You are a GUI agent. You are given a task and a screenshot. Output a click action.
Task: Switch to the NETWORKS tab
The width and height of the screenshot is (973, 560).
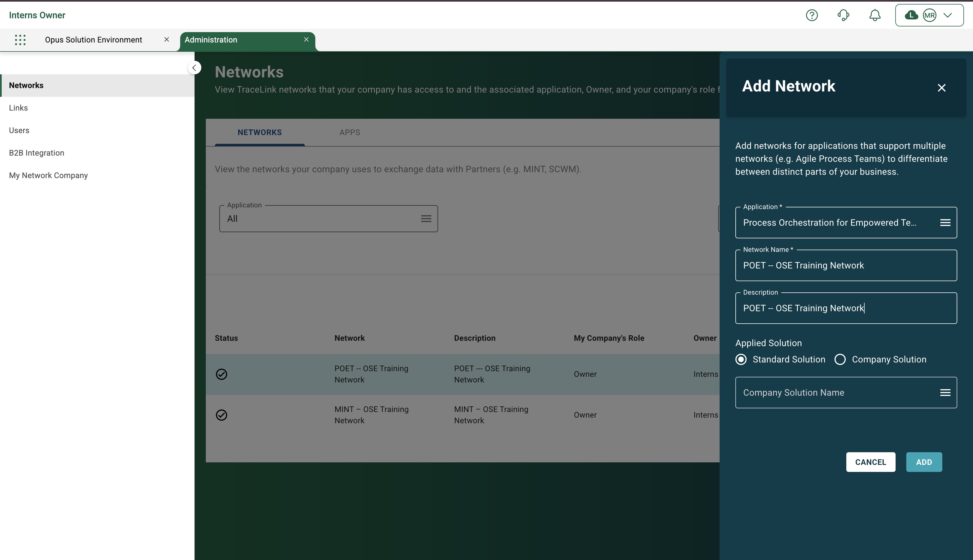(x=260, y=132)
